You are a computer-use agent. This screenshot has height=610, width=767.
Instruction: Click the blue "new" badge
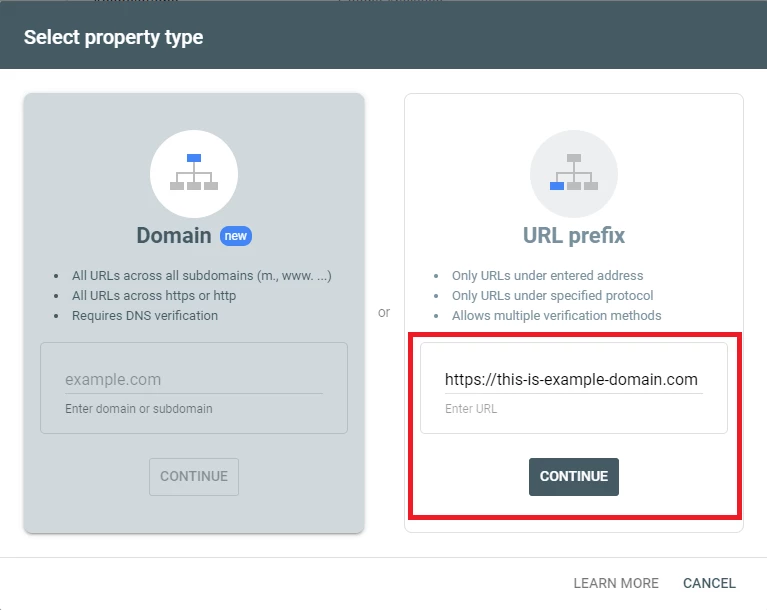click(x=236, y=236)
